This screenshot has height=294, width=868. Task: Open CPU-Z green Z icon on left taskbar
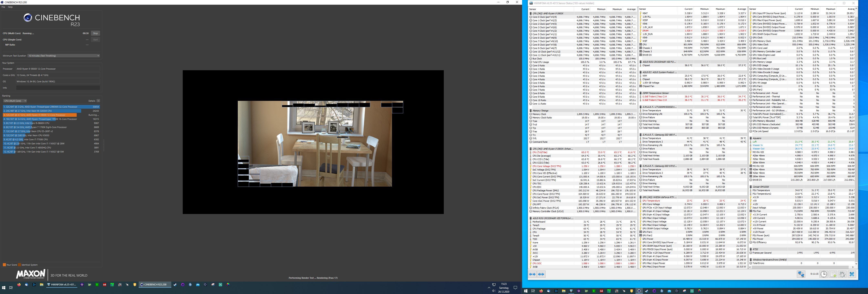pyautogui.click(x=97, y=285)
